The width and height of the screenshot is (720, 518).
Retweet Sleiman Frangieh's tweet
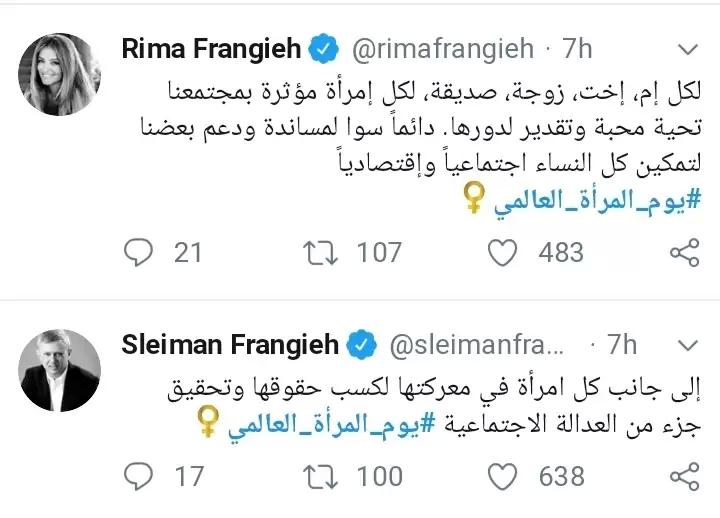coord(324,476)
